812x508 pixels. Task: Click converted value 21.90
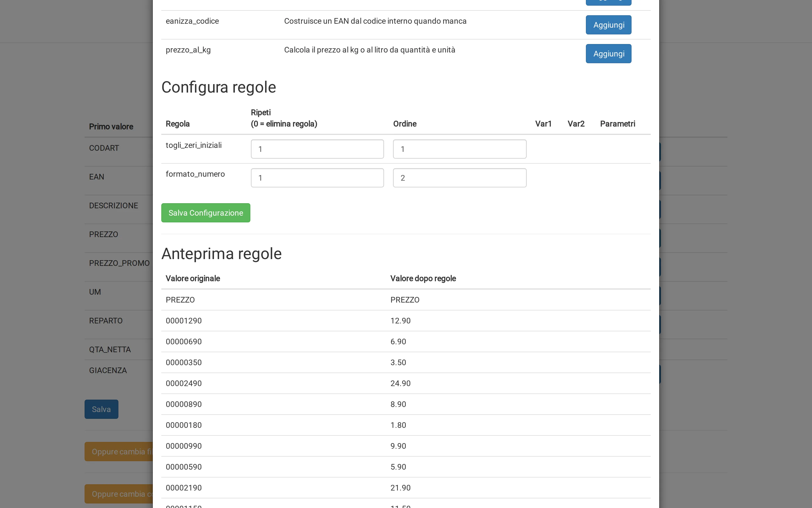(400, 487)
